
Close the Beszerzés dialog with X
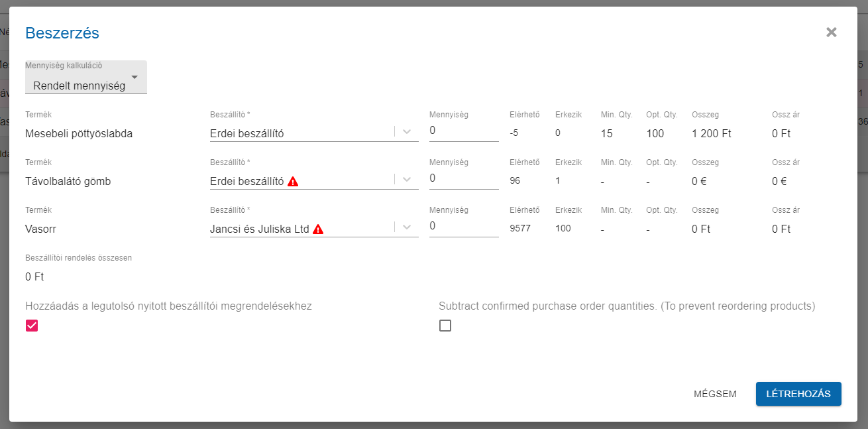832,32
